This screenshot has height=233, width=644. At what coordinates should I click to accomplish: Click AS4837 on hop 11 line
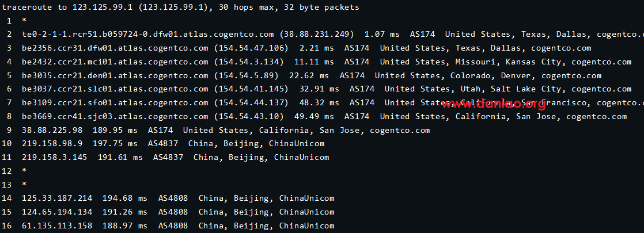(168, 158)
